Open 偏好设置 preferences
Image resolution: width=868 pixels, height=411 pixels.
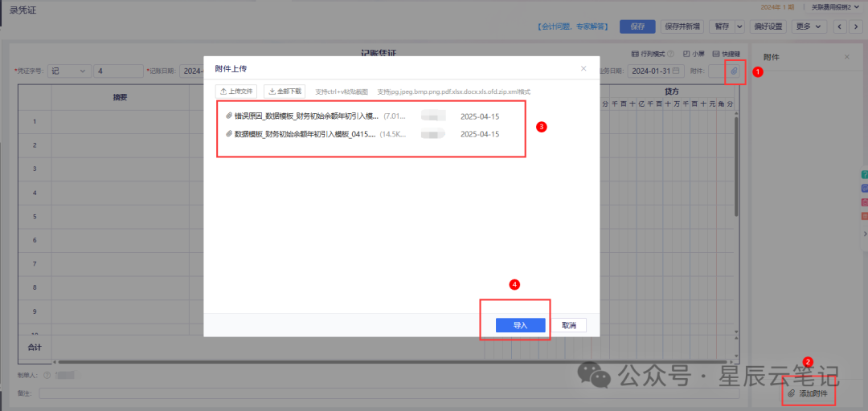pos(768,26)
